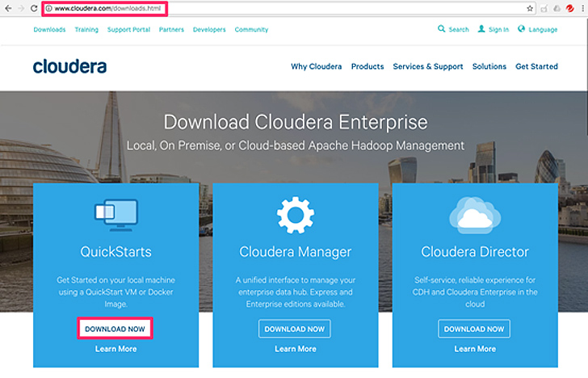Open the Services & Support menu
The image size is (588, 378).
(x=428, y=66)
